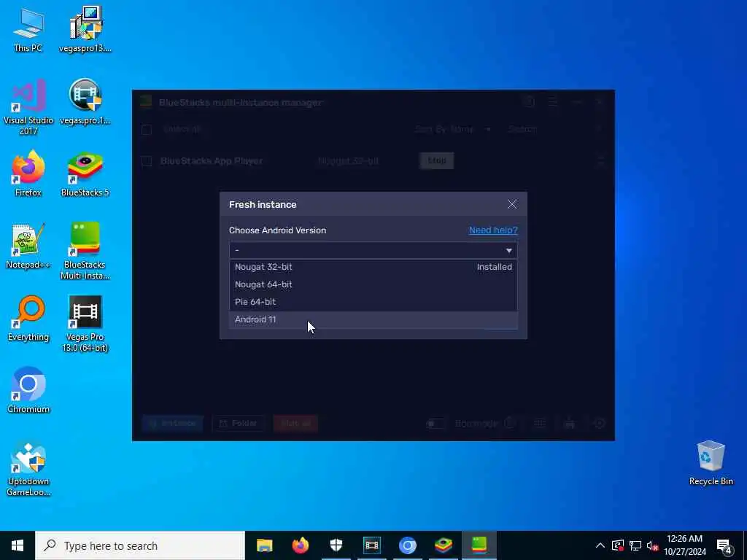Open the volume tray icon

653,545
